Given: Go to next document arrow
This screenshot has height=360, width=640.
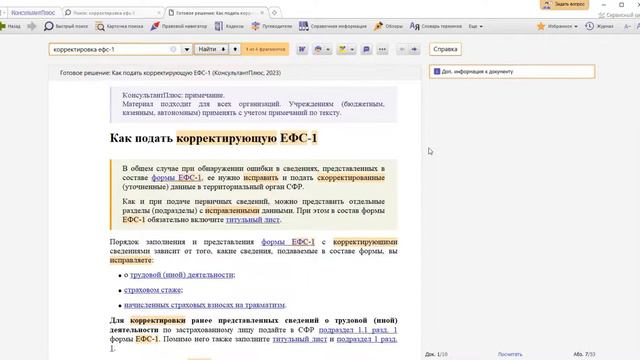Looking at the screenshot, I should coord(414,49).
